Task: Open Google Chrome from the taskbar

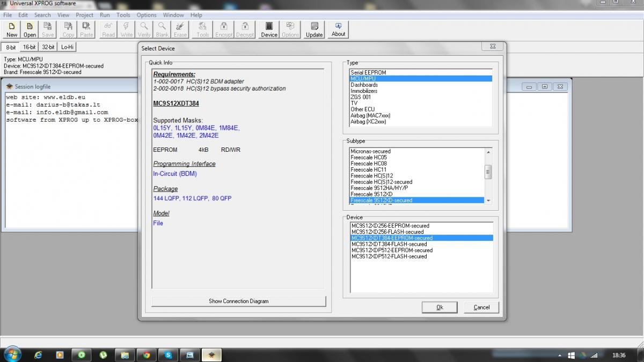Action: pos(147,355)
